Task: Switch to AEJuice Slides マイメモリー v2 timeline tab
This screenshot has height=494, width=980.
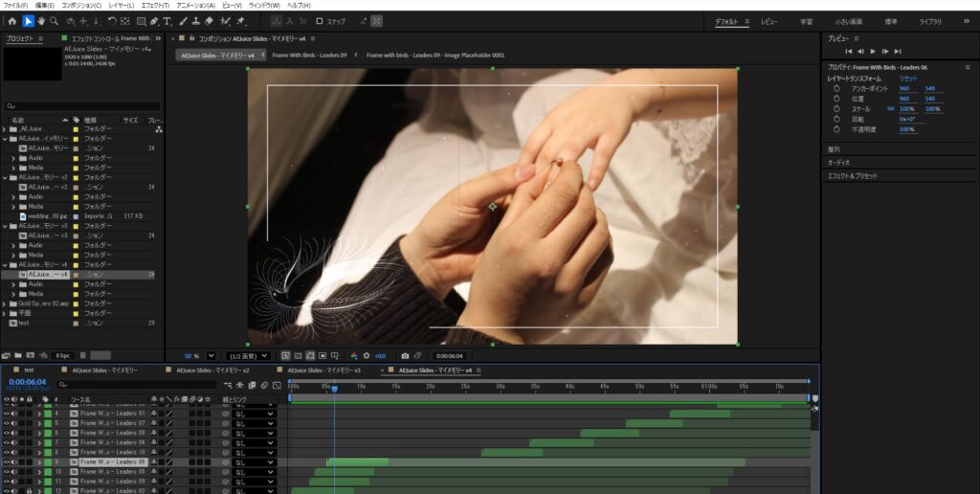Action: coord(214,370)
